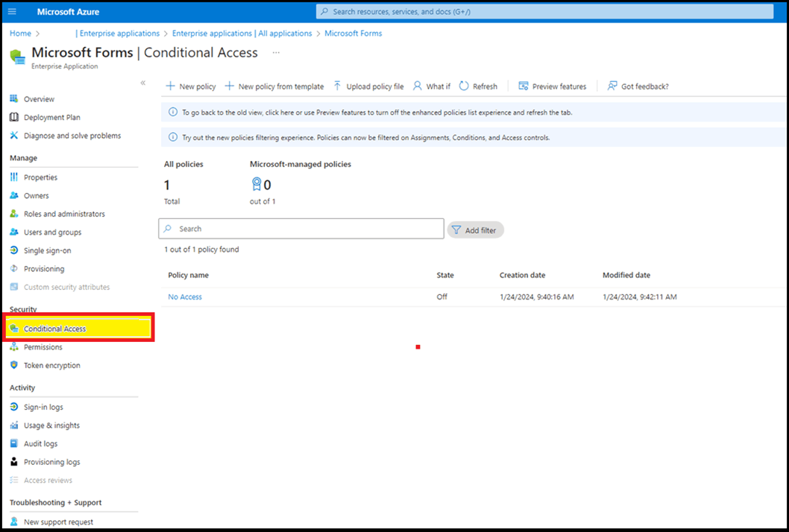The height and width of the screenshot is (532, 789).
Task: Click New policy from template
Action: [274, 86]
